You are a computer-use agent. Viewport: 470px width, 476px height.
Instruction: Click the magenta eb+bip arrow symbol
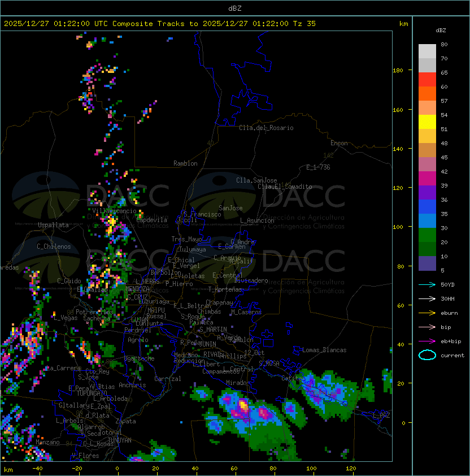427,341
